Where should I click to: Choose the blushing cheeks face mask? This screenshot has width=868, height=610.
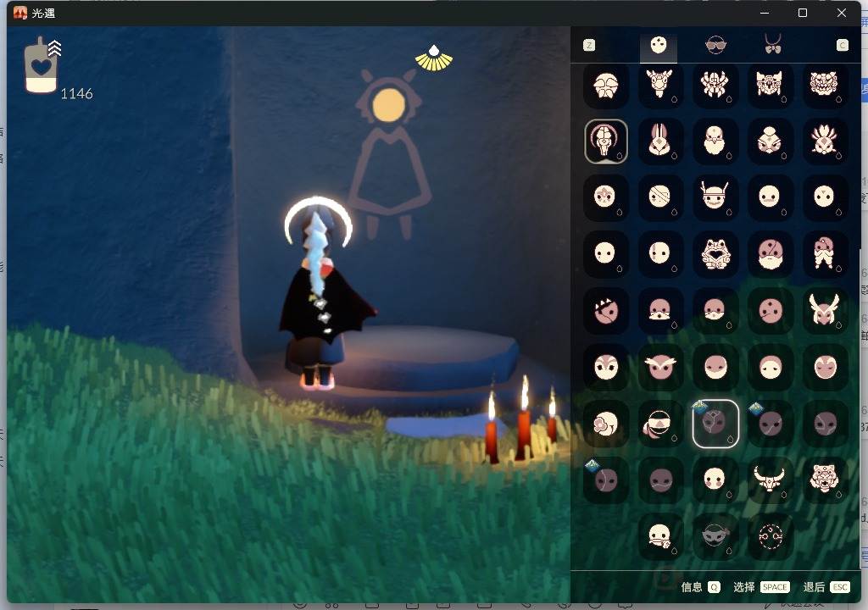coord(715,480)
